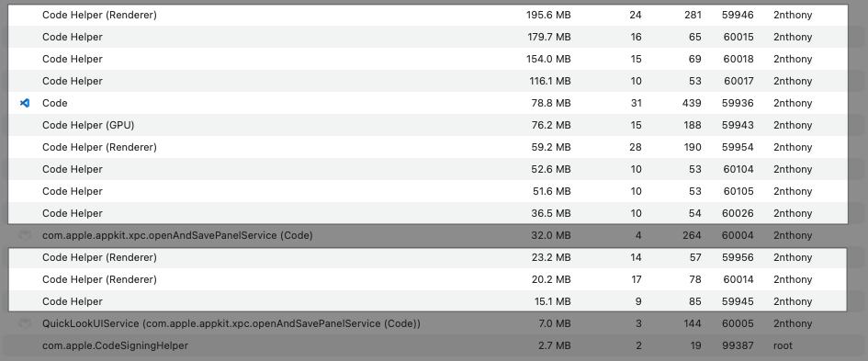Screen dimensions: 868x361
Task: Select the Code Helper row using 154.0 MB
Action: [x=428, y=59]
